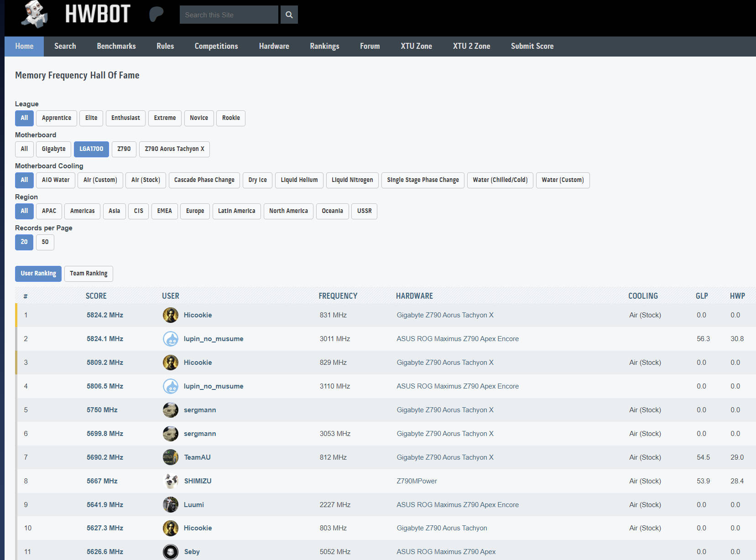Screen dimensions: 756x560
Task: Toggle the Liquid Nitrogen cooling filter
Action: pos(352,180)
